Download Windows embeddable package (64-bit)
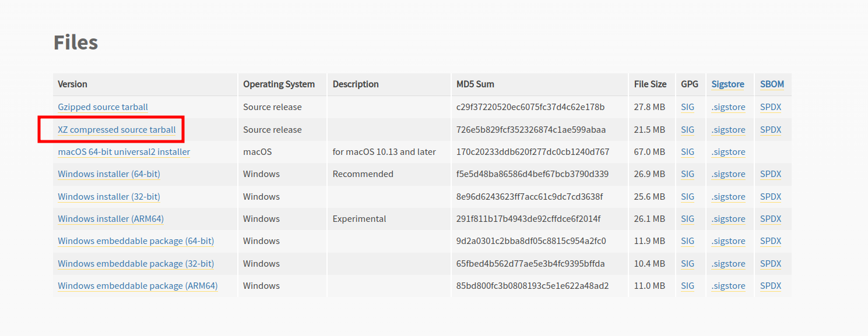 pyautogui.click(x=136, y=241)
